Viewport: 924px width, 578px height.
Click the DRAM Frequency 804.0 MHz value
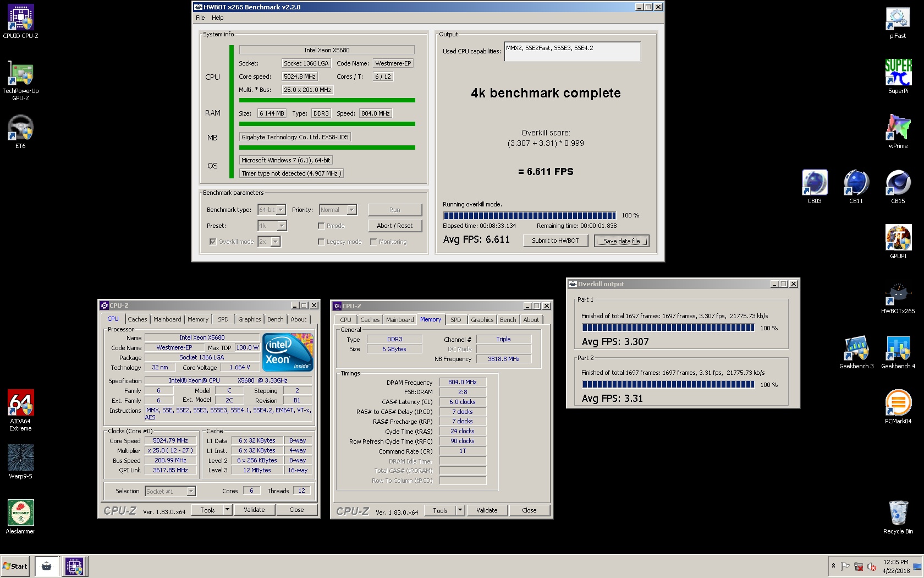tap(463, 382)
